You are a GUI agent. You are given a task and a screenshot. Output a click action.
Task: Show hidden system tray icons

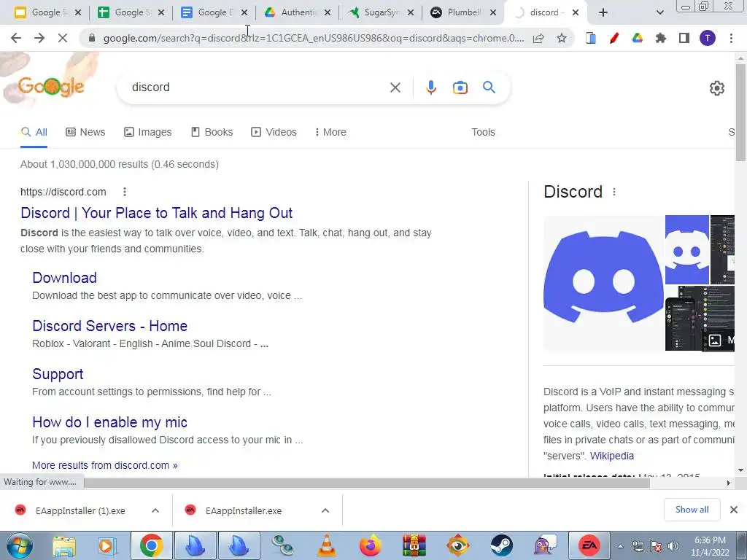pyautogui.click(x=620, y=546)
